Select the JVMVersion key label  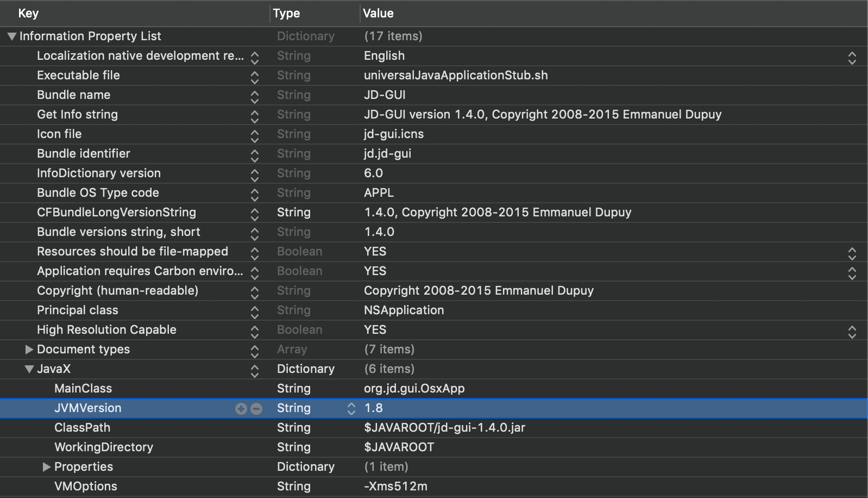point(88,408)
